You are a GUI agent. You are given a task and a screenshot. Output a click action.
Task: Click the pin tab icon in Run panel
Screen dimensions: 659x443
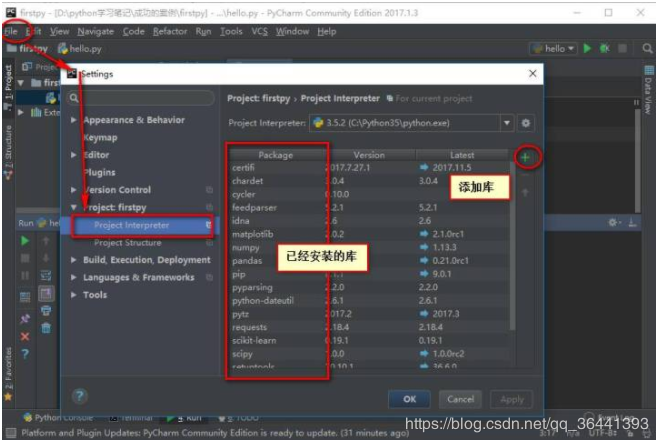(25, 318)
